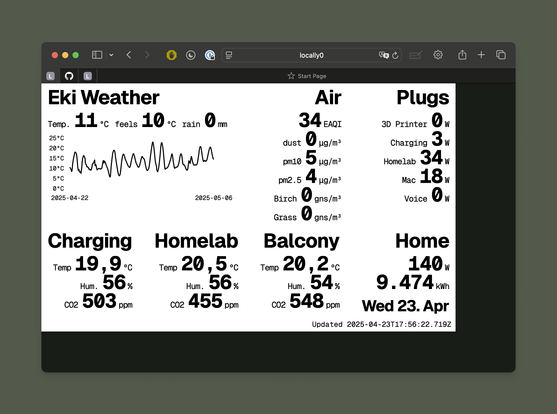Click the pm2.5 reading
Image resolution: width=557 pixels, height=414 pixels.
pos(309,177)
